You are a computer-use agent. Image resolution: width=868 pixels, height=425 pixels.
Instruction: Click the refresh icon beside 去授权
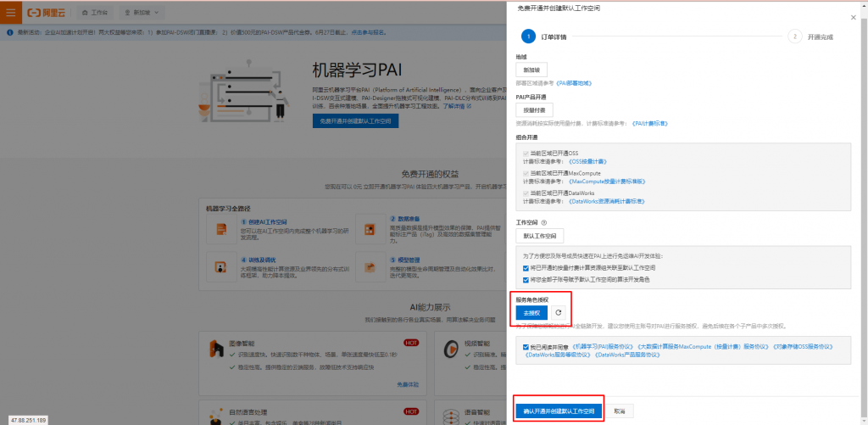pyautogui.click(x=558, y=312)
